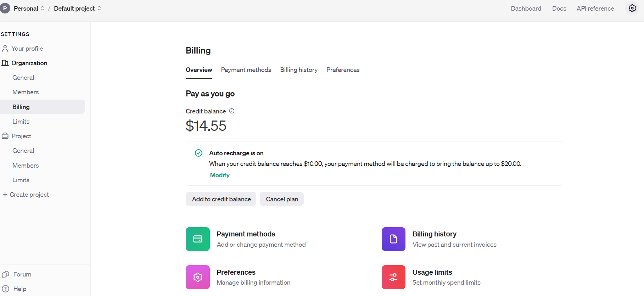Switch to the Billing history tab
The height and width of the screenshot is (296, 644).
tap(299, 70)
